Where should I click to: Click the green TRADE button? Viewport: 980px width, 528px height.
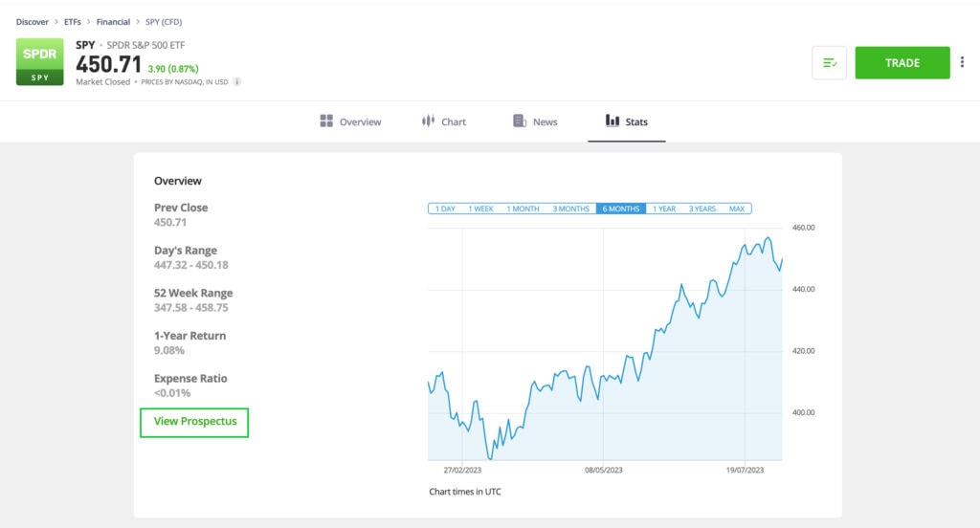[902, 62]
